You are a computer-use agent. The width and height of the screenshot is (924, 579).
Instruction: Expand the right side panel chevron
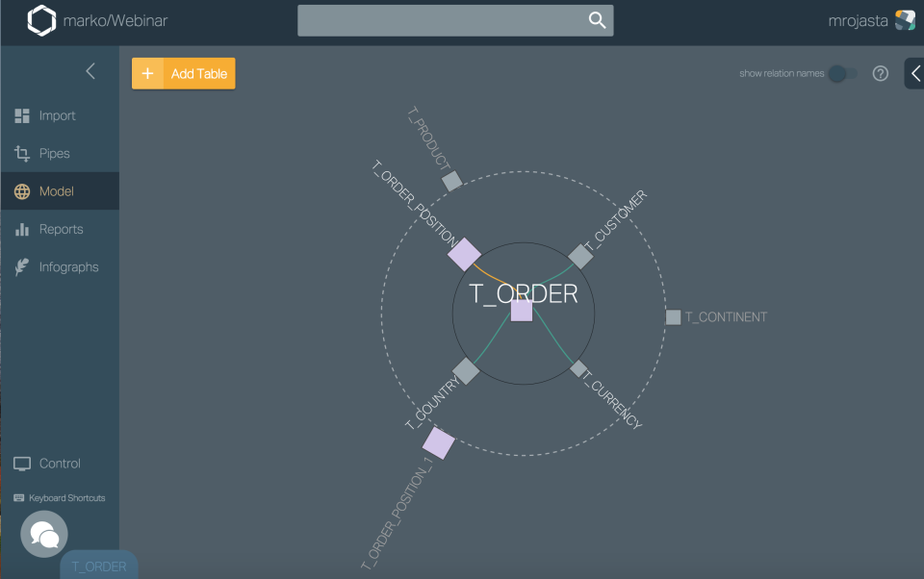[x=915, y=73]
